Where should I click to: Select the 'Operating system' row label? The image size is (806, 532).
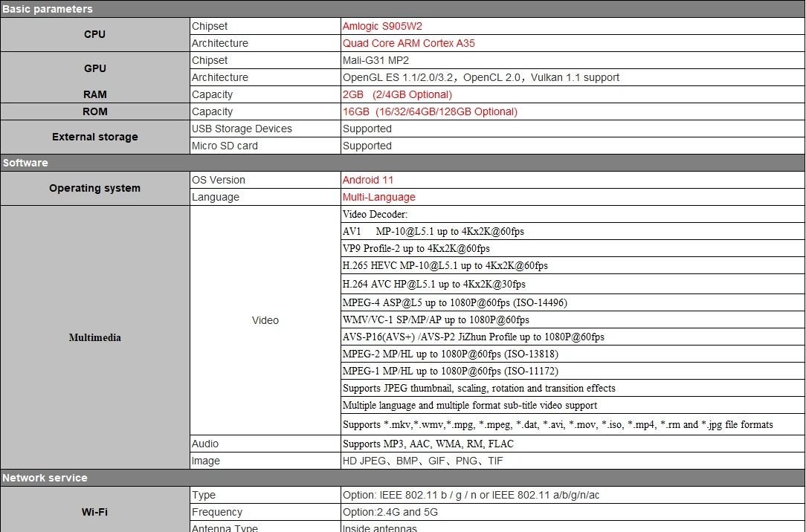(94, 188)
